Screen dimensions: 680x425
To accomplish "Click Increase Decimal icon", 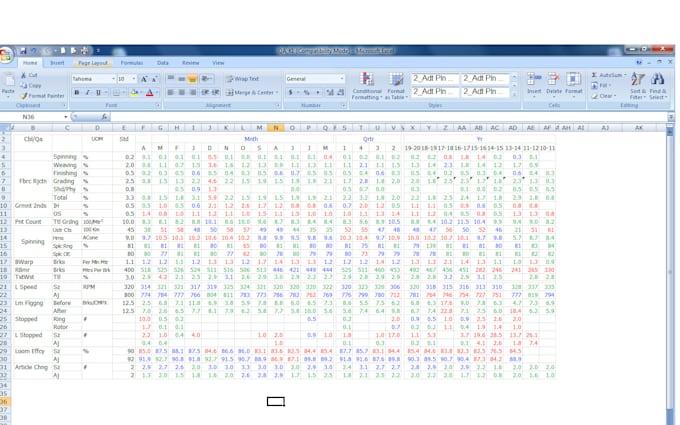I will coord(330,92).
